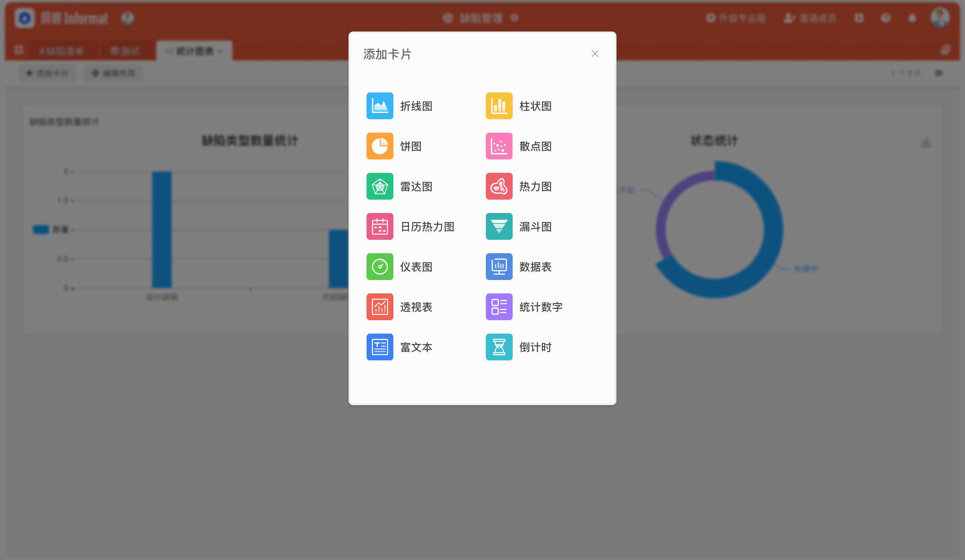
Task: Click the 数据表 text label
Action: click(x=535, y=267)
